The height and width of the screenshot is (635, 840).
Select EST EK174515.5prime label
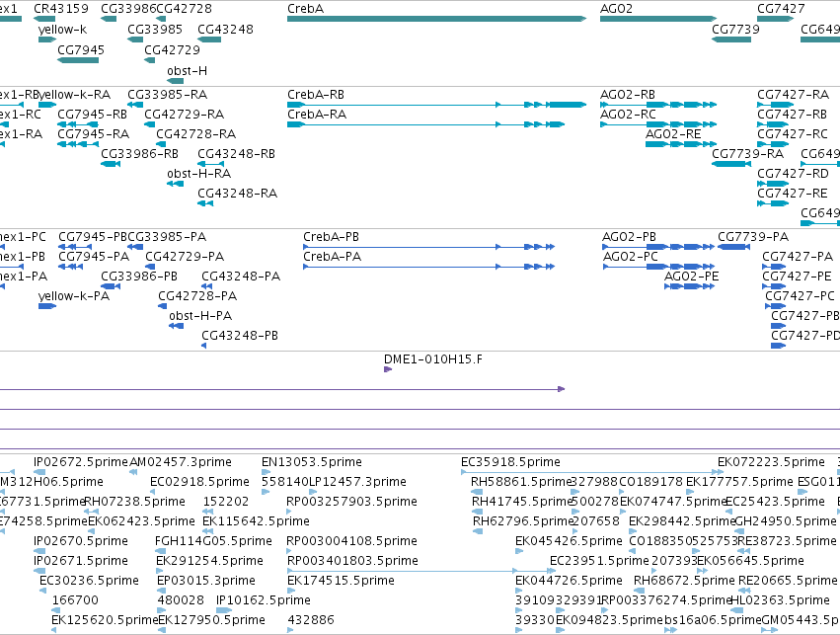pyautogui.click(x=341, y=581)
